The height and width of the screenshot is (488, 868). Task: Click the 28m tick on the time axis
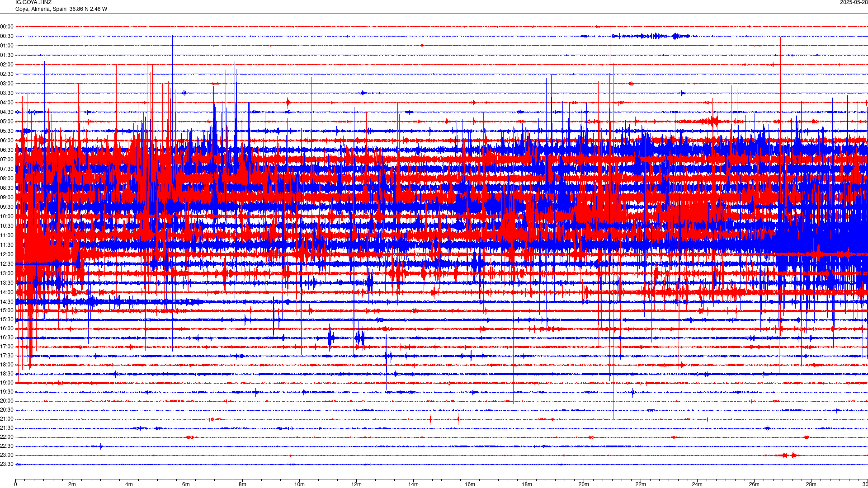(811, 484)
